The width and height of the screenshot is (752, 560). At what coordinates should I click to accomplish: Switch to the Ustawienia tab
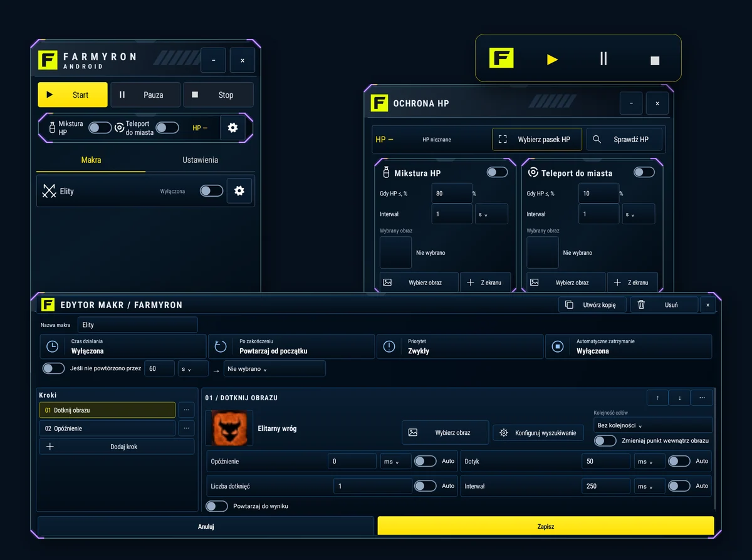[x=200, y=160]
